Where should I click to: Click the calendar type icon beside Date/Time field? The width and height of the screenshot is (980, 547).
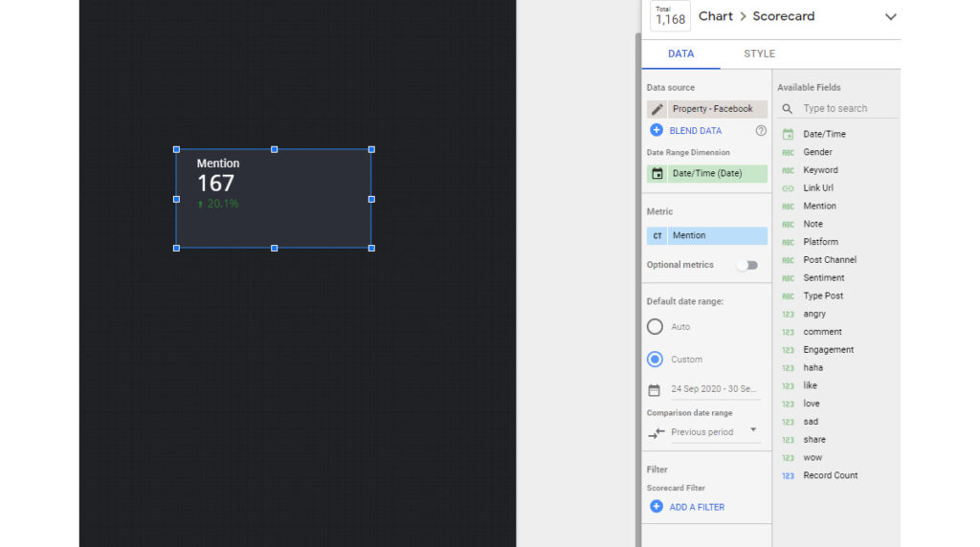click(x=789, y=134)
